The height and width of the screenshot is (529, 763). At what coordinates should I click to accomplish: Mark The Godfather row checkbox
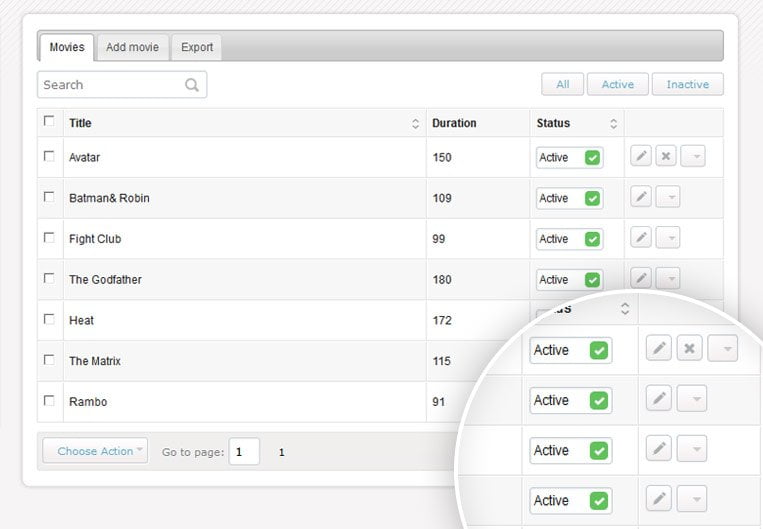coord(49,278)
